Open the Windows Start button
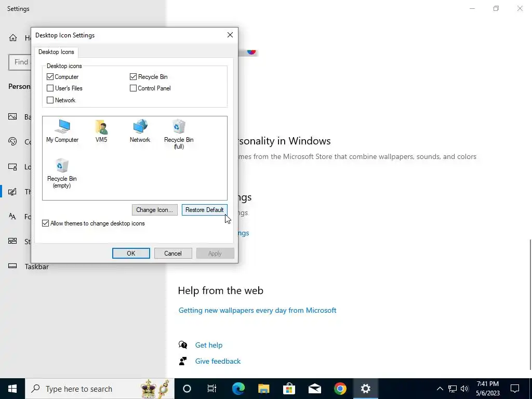The height and width of the screenshot is (399, 532). [x=12, y=389]
